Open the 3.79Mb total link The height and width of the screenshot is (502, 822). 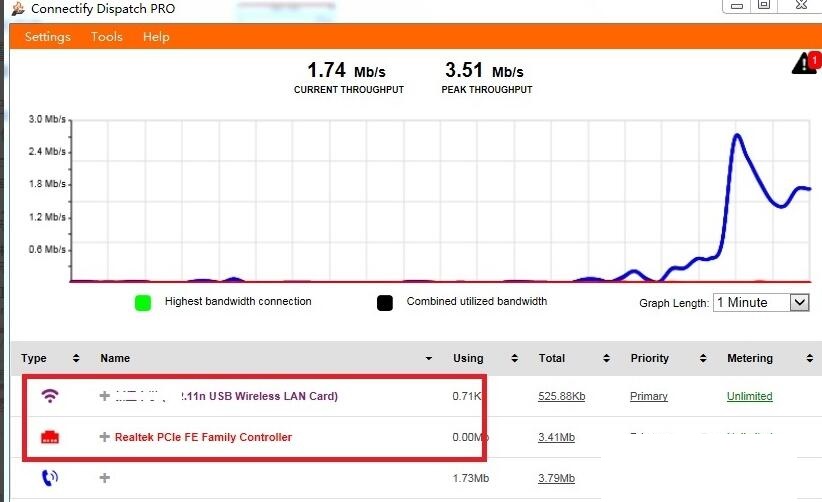coord(556,478)
